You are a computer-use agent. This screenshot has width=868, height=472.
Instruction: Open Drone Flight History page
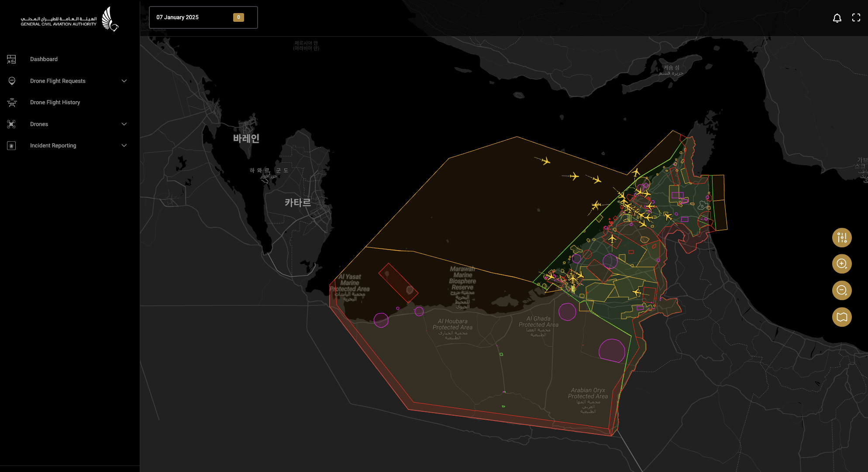55,103
